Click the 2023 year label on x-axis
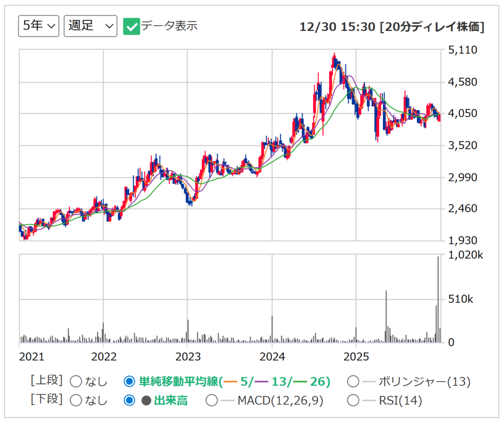Image resolution: width=504 pixels, height=425 pixels. 188,357
